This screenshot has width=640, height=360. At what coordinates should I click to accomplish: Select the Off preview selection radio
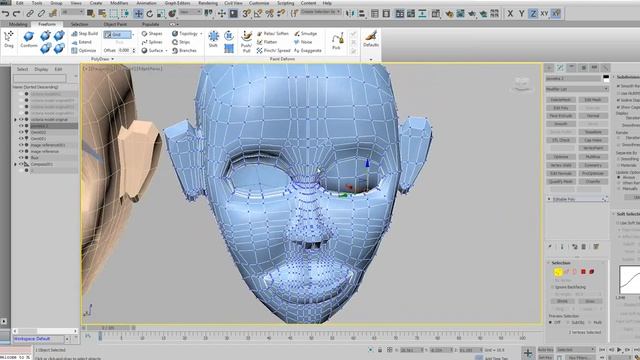[551, 322]
